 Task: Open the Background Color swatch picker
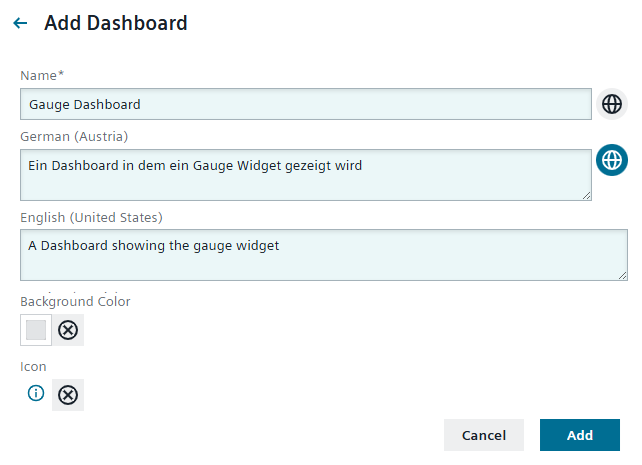(36, 330)
